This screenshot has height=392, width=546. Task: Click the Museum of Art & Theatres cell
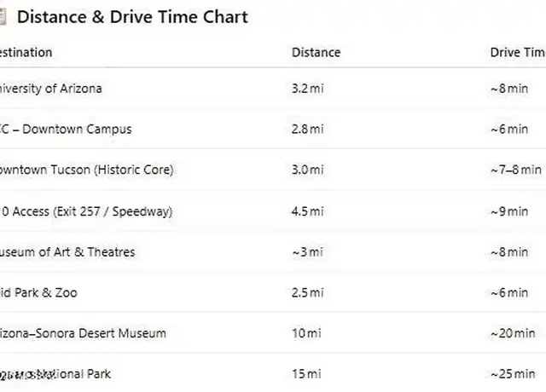pos(67,251)
